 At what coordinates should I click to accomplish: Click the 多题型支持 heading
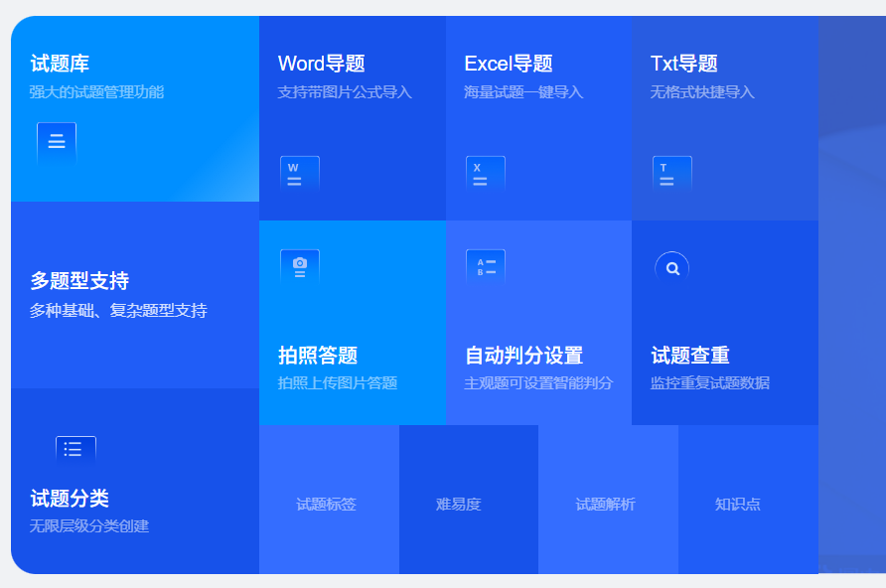click(79, 280)
